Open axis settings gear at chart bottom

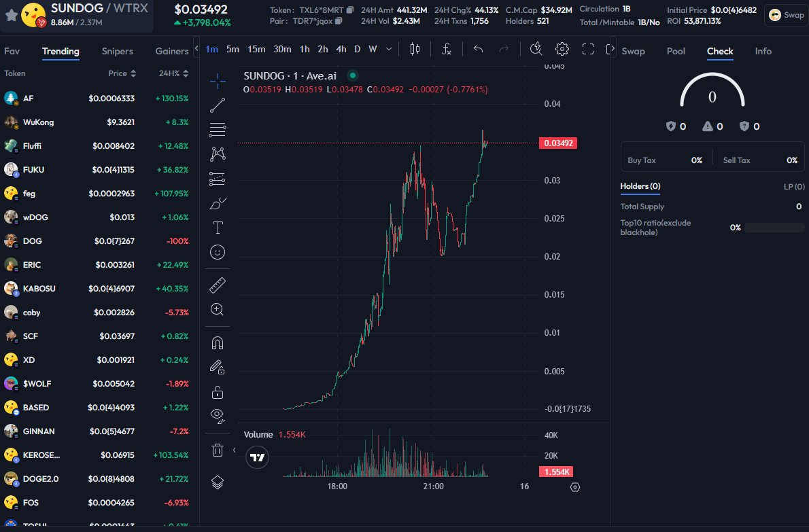point(574,487)
